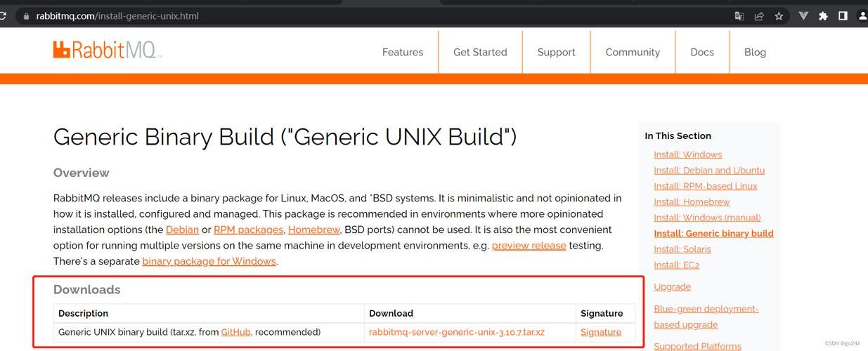Download rabbitmq-server-generic-unix-3.10.7.tar.xz
The image size is (868, 351).
pos(457,332)
